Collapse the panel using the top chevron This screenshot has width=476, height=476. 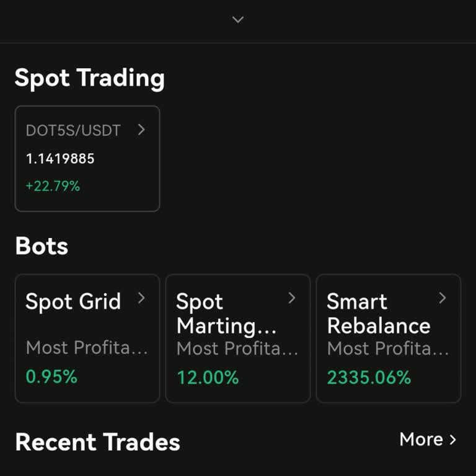point(238,20)
